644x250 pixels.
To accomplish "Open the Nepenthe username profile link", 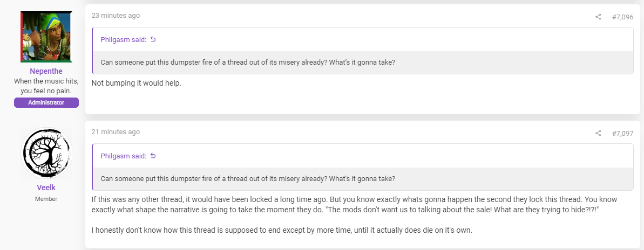I will [x=46, y=71].
